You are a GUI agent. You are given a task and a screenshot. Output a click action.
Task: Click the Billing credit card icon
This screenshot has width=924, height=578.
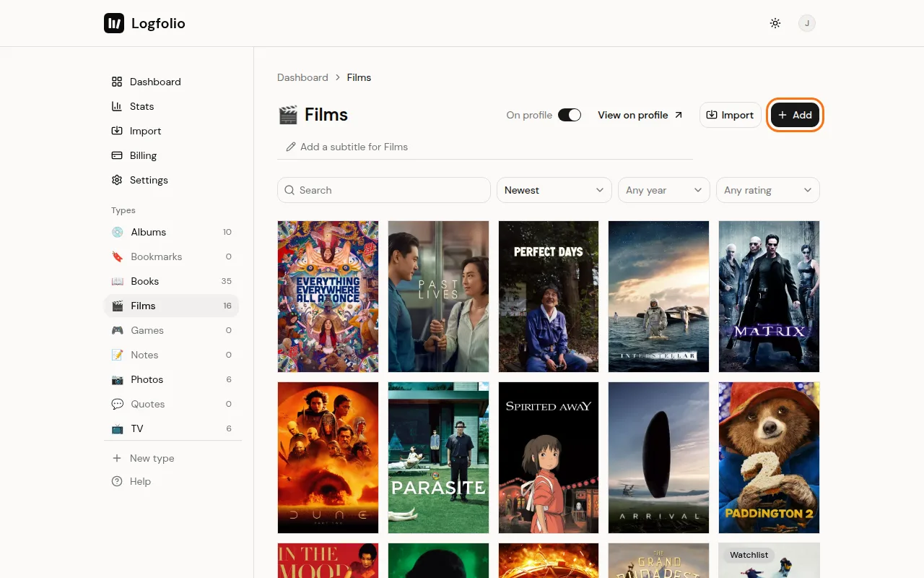[x=117, y=155]
